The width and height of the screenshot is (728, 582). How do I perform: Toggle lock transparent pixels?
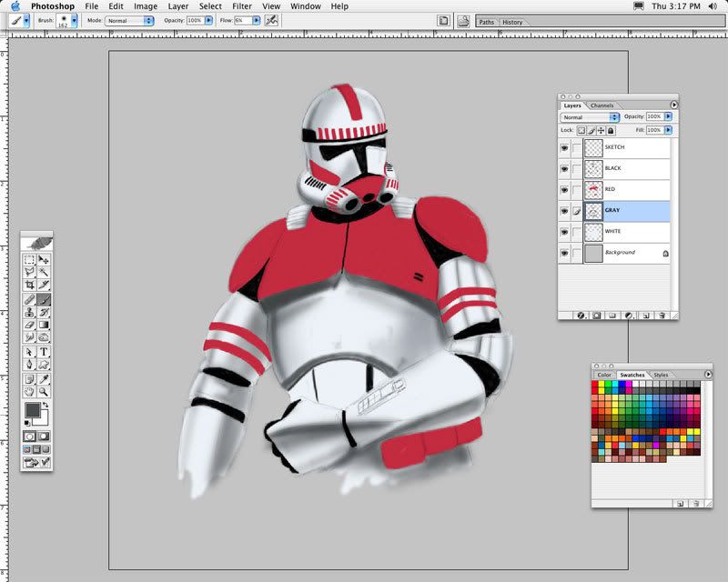click(x=581, y=130)
